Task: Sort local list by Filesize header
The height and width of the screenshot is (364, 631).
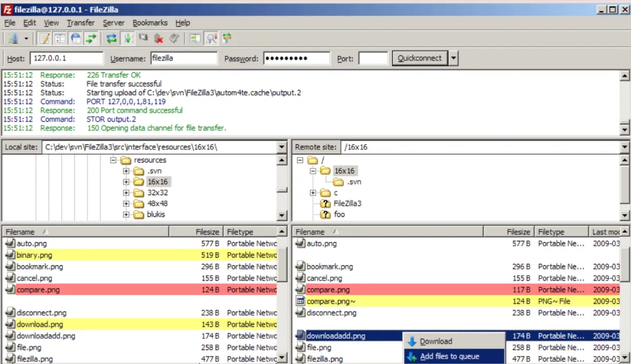Action: [196, 232]
